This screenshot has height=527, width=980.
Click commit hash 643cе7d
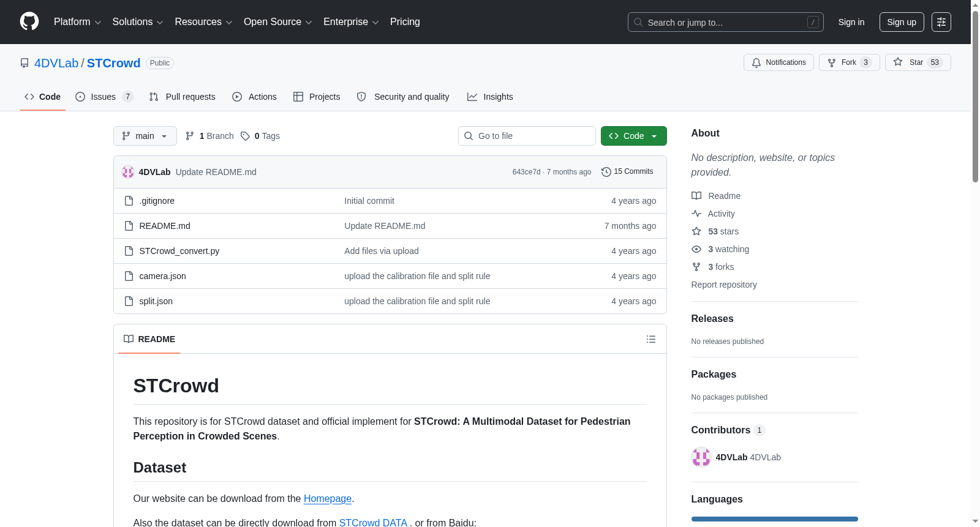pyautogui.click(x=527, y=172)
